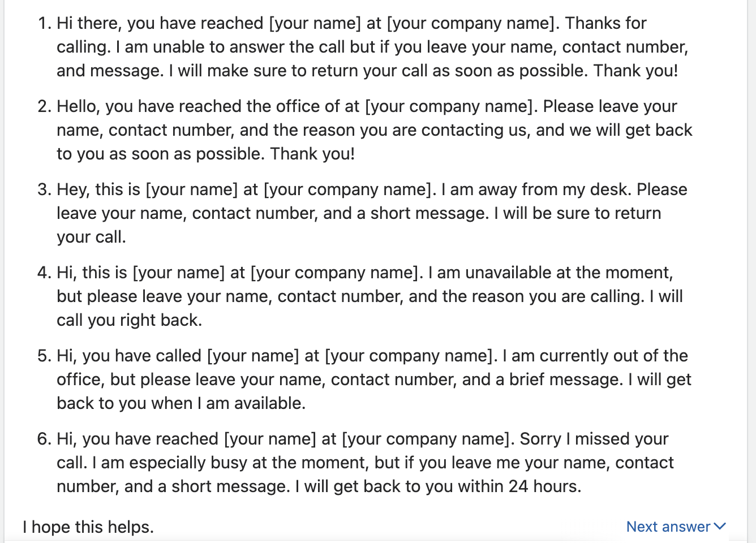The image size is (756, 543).
Task: Click the number 3 list marker
Action: (44, 189)
